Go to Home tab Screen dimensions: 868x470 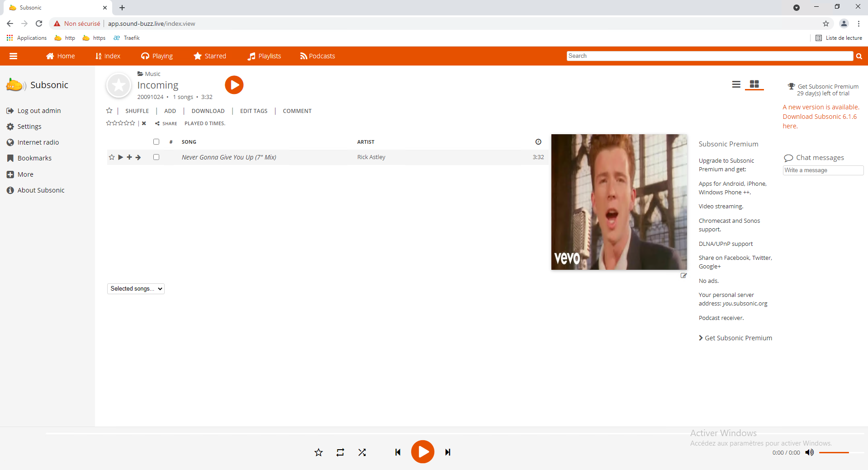(61, 56)
